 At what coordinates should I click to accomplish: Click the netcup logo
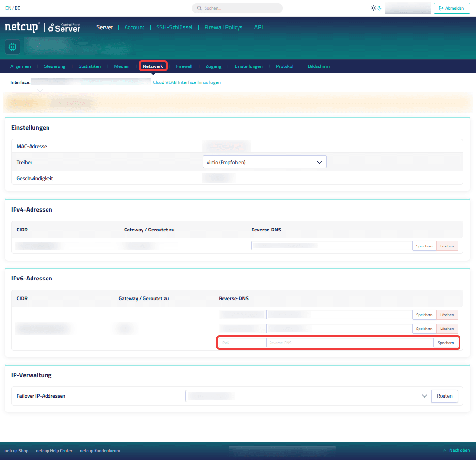22,27
